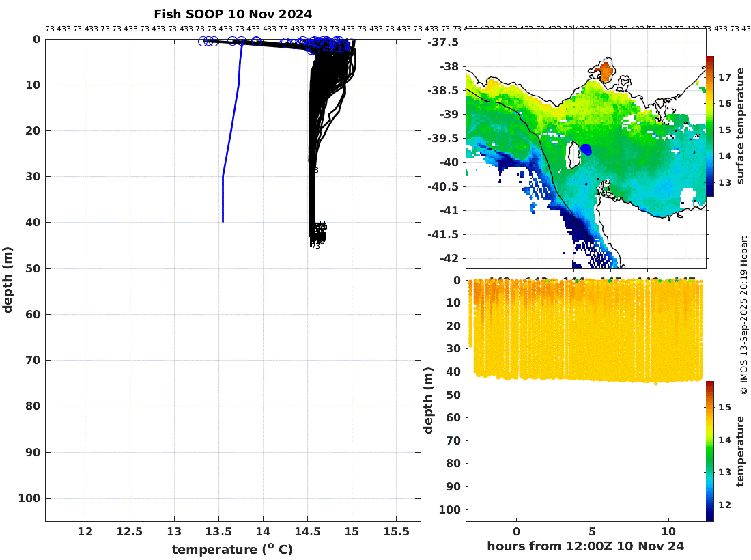Click the '© IMOS 13-Sep-2025 20:19 Hobart' credit text

tap(743, 315)
